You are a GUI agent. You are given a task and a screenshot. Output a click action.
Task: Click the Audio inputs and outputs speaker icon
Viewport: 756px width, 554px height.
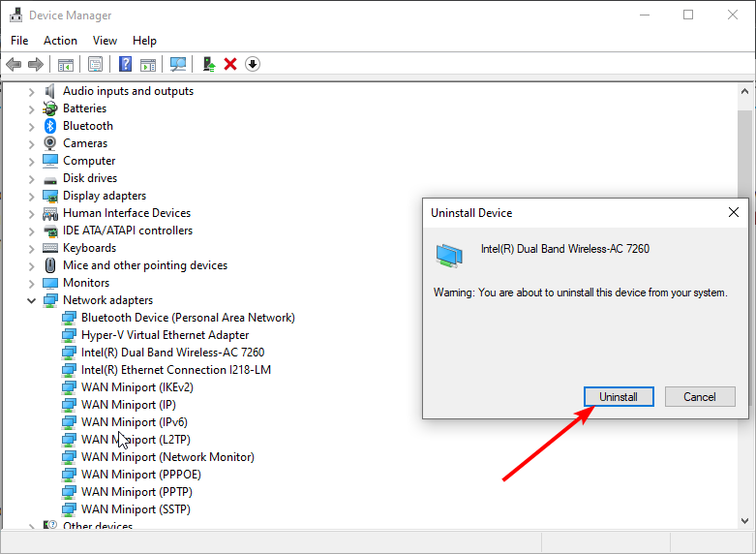pyautogui.click(x=50, y=91)
